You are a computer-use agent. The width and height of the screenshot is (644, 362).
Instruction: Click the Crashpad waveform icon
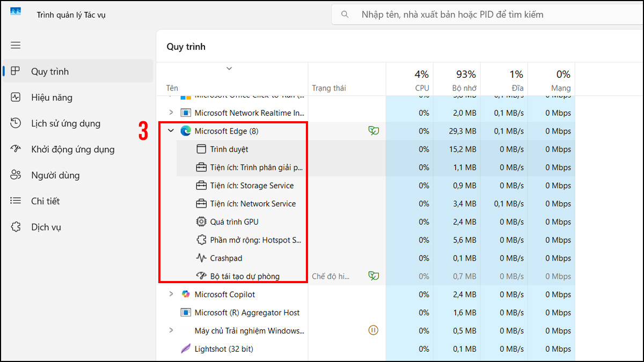[201, 258]
